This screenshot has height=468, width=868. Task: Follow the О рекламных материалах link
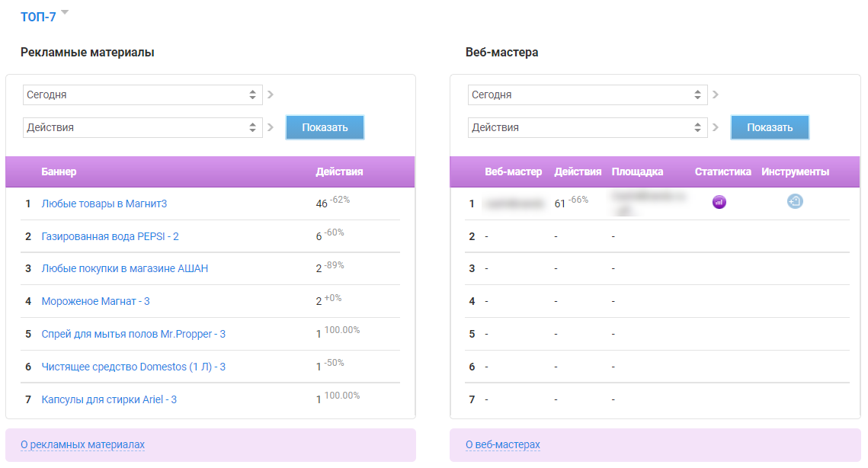pos(82,444)
